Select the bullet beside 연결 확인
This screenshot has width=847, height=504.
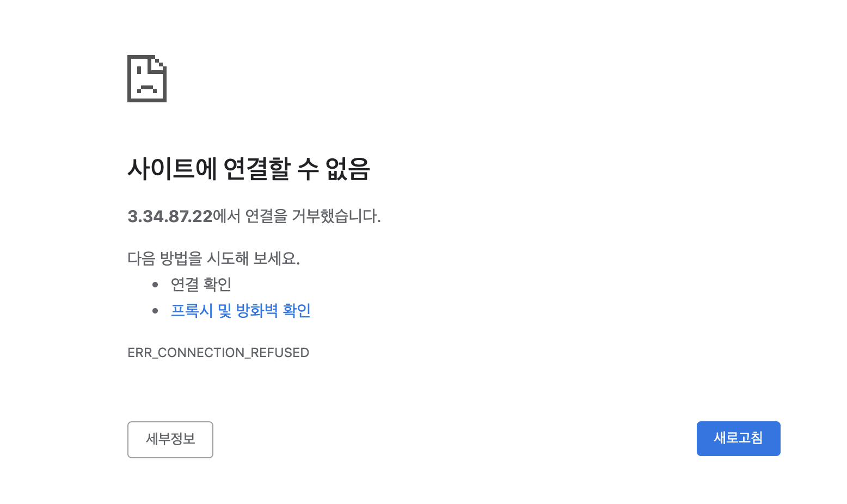(x=155, y=285)
